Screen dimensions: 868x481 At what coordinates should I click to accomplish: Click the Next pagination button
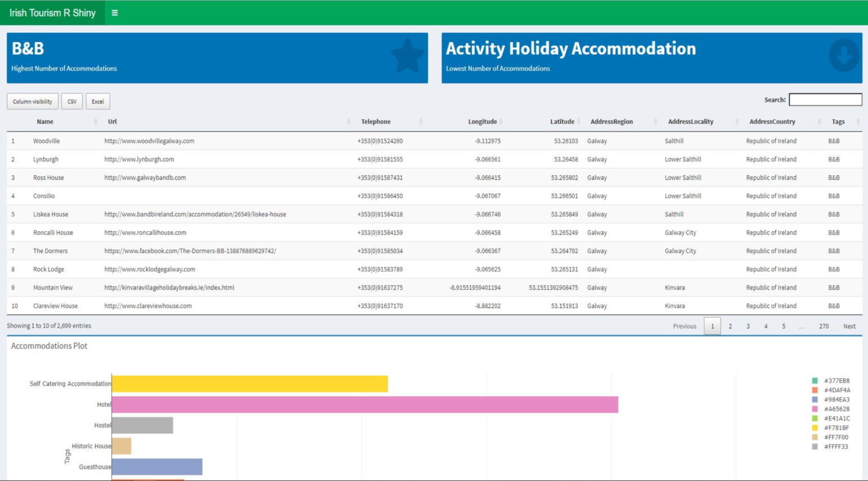click(849, 326)
